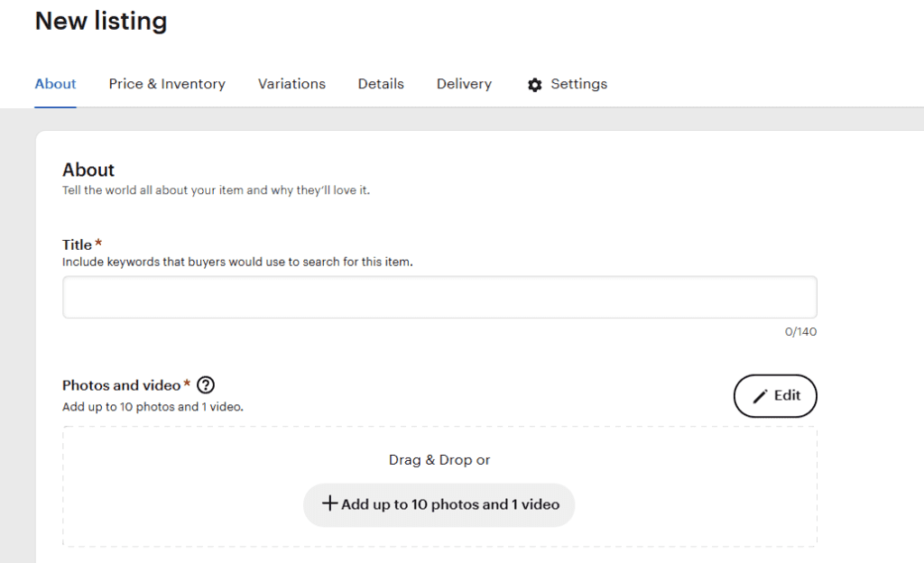Click the 0/140 character counter
Screen dimensions: 924x563
(x=800, y=331)
